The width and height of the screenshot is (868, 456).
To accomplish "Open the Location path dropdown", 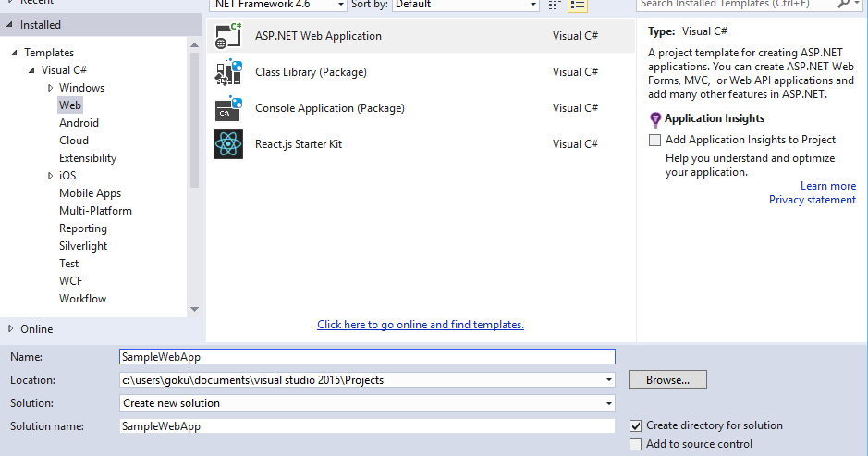I will (609, 380).
